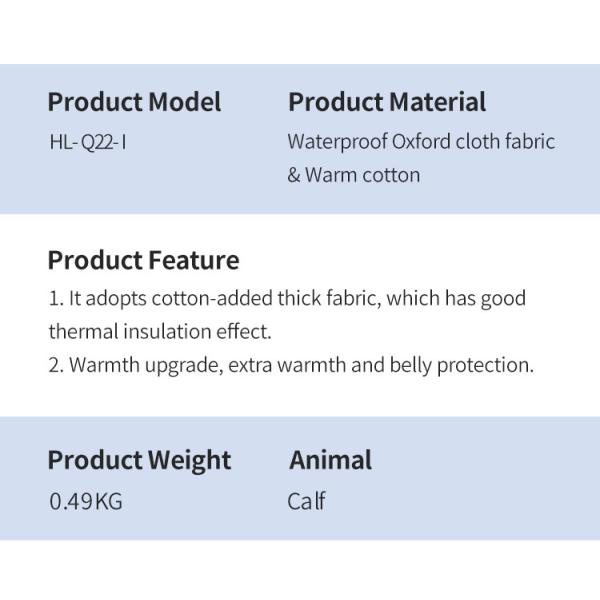The image size is (600, 600).
Task: Click the 'It adopts' text in feature one
Action: (x=106, y=298)
